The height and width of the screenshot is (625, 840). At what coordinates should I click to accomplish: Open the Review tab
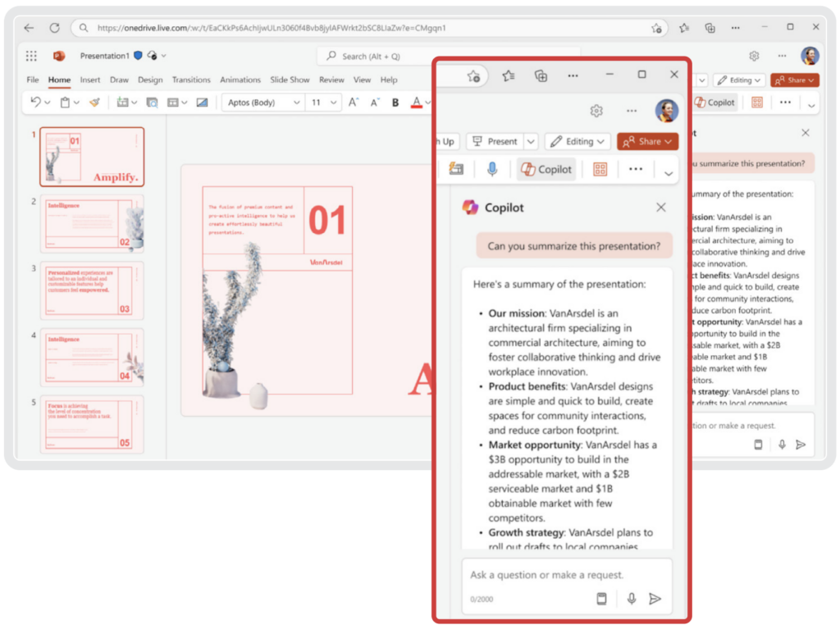point(331,80)
